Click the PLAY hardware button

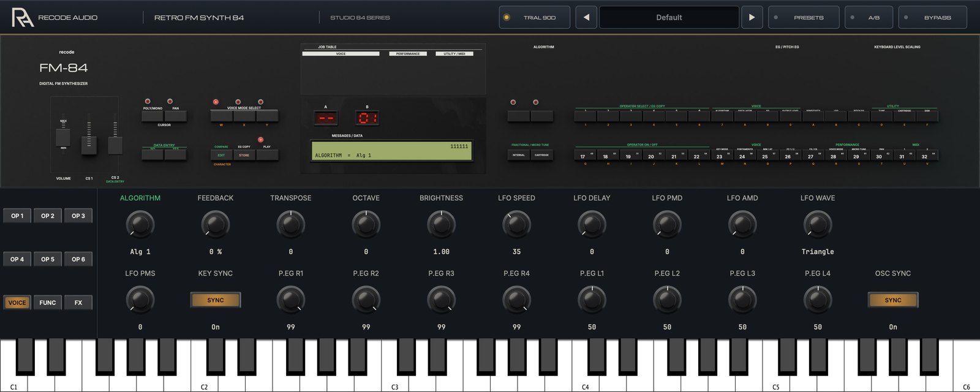[267, 155]
